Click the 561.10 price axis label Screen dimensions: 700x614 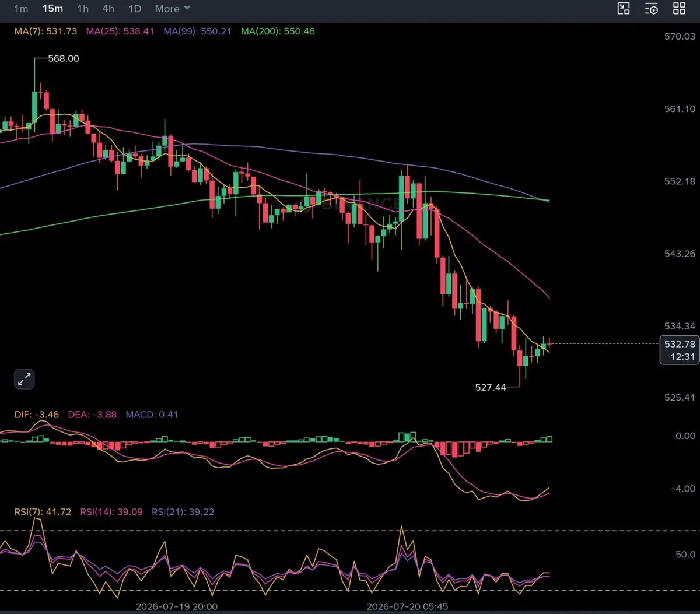(x=680, y=109)
